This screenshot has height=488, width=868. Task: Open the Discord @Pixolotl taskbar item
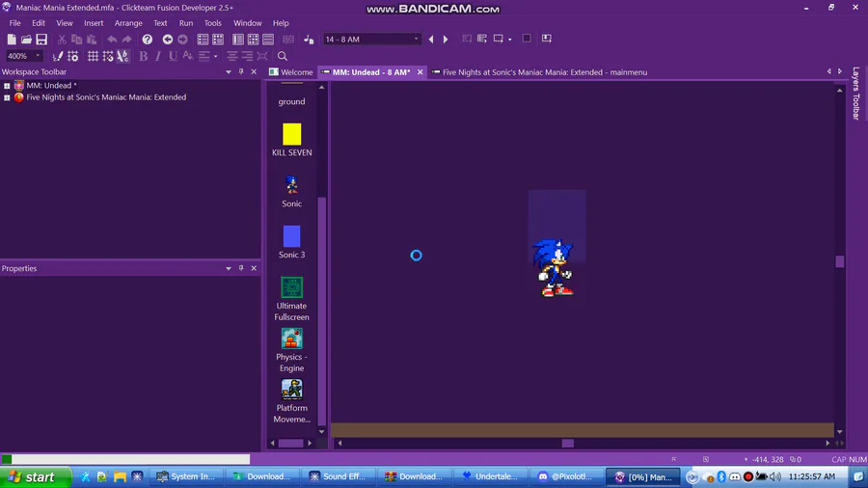point(566,477)
